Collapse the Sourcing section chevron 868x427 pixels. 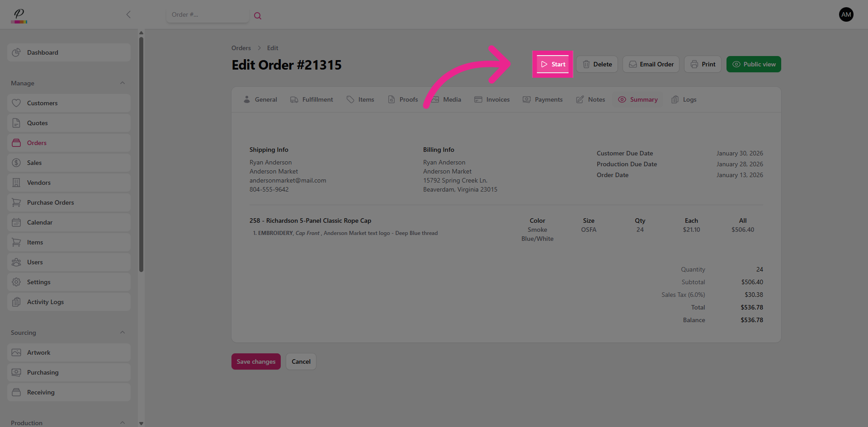coord(123,333)
